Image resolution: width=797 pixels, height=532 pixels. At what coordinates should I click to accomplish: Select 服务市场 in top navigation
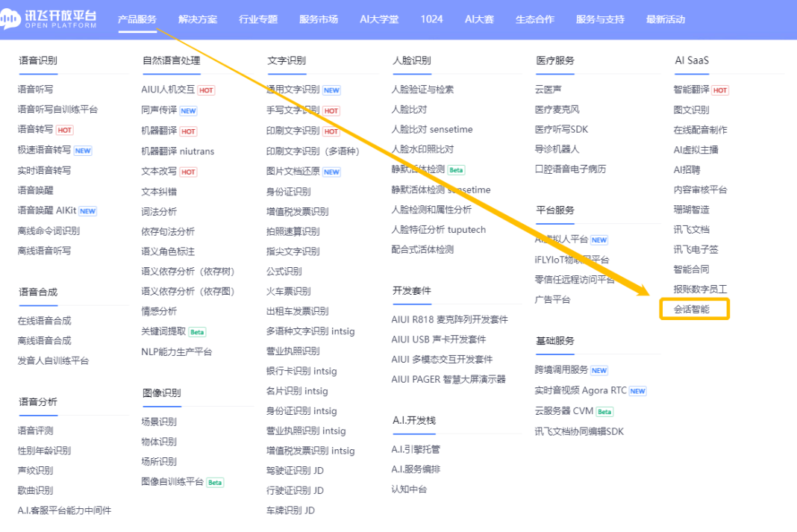pyautogui.click(x=319, y=19)
